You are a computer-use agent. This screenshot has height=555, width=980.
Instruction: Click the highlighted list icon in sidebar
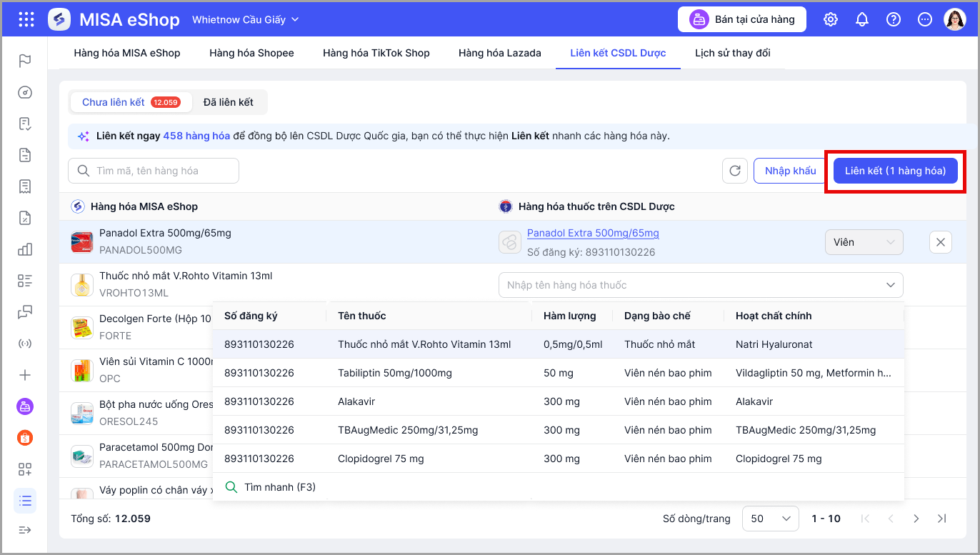point(25,501)
